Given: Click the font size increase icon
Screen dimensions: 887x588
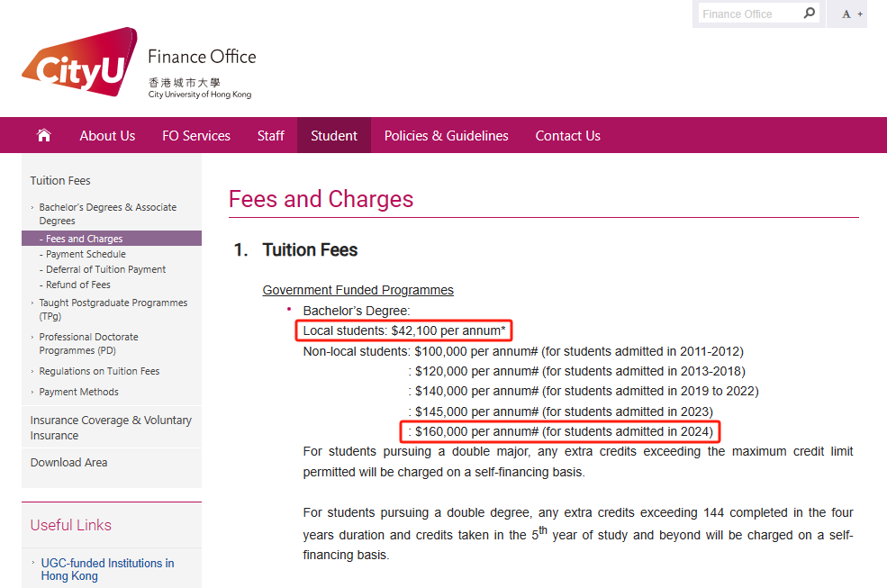Looking at the screenshot, I should coord(852,14).
